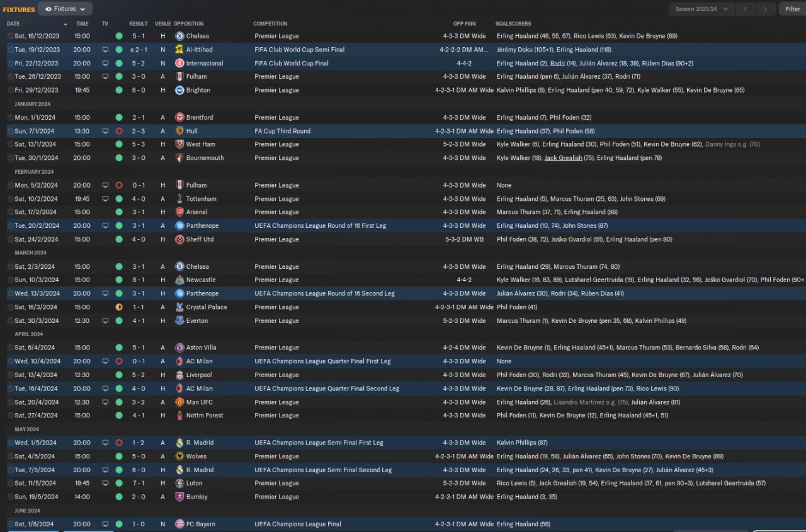The width and height of the screenshot is (806, 532).
Task: Open AC Milan from the 10/4/2024 row
Action: pyautogui.click(x=200, y=361)
